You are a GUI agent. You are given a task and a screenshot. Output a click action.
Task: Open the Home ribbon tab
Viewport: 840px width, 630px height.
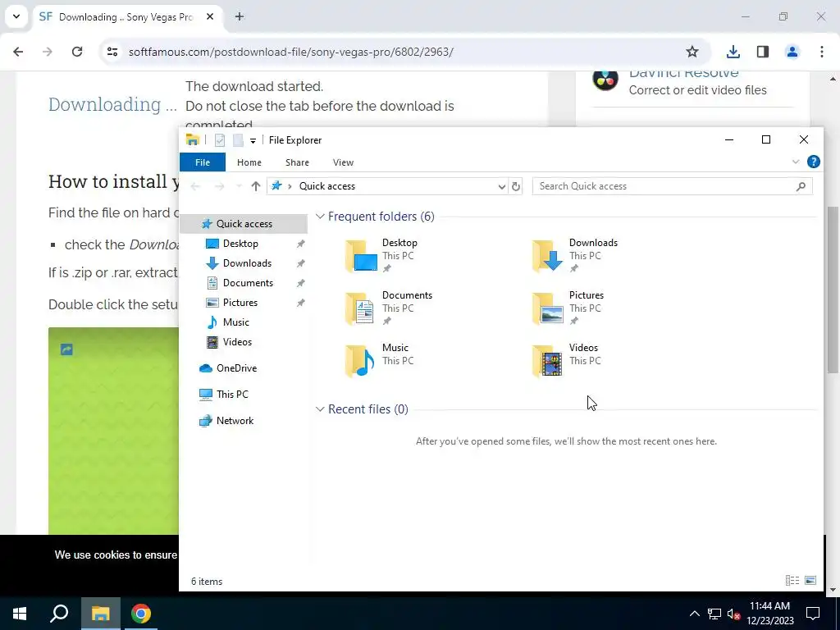coord(249,162)
